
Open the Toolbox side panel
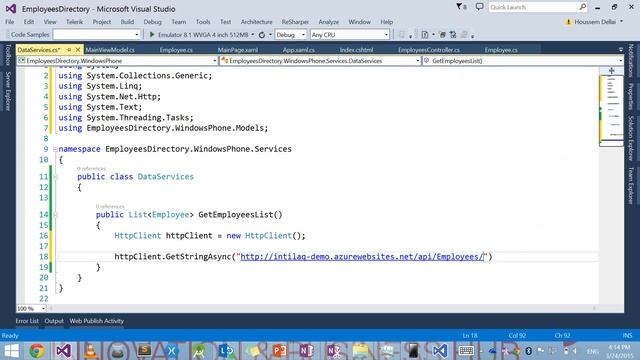pyautogui.click(x=8, y=55)
